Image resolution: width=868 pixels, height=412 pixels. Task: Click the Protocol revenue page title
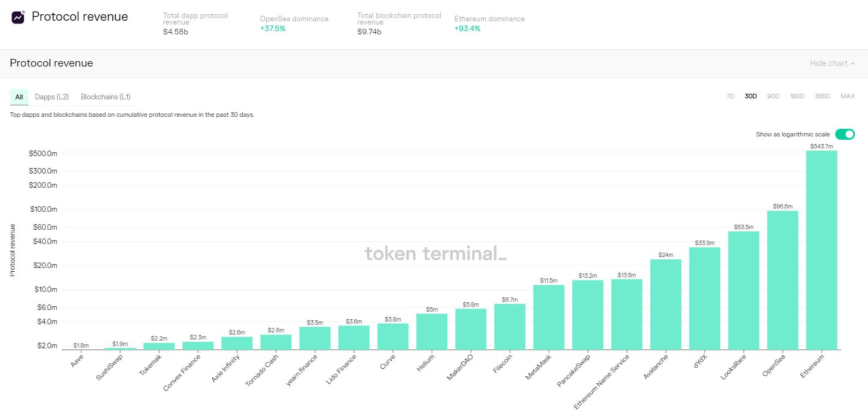point(80,17)
